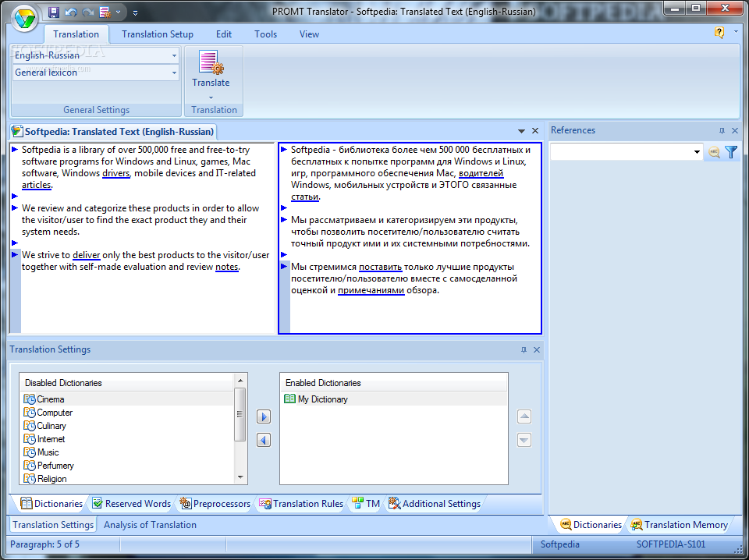Click the Disabled Dictionaries column header
Screen dimensions: 749x560
click(127, 383)
